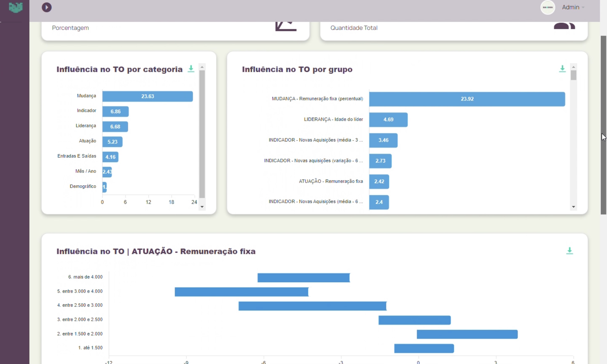Image resolution: width=607 pixels, height=364 pixels.
Task: Click the MUDANÇA Remuneração fixa percentual bar
Action: click(467, 99)
